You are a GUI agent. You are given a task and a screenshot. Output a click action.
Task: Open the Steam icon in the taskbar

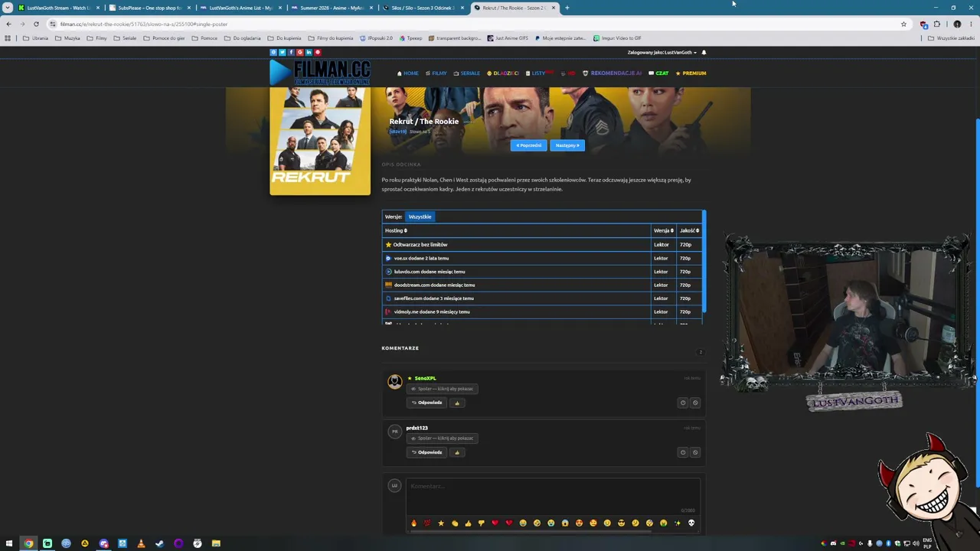coord(159,543)
